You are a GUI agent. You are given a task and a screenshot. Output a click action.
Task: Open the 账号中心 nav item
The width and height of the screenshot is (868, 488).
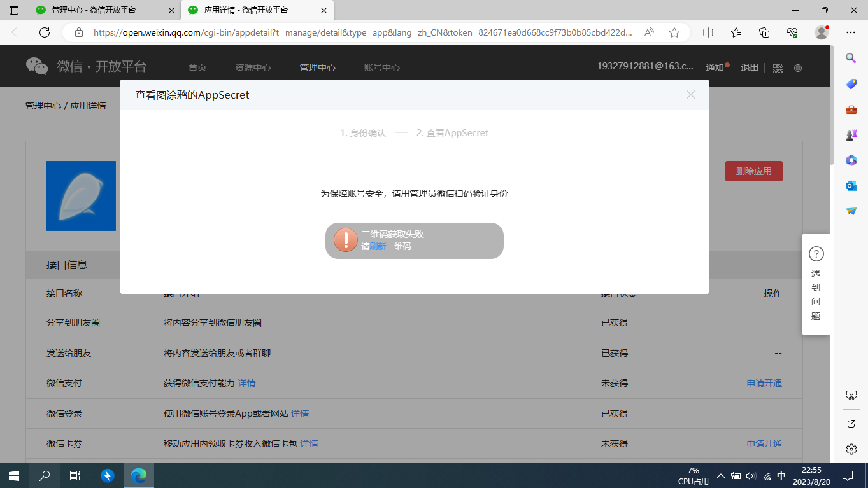click(x=382, y=67)
